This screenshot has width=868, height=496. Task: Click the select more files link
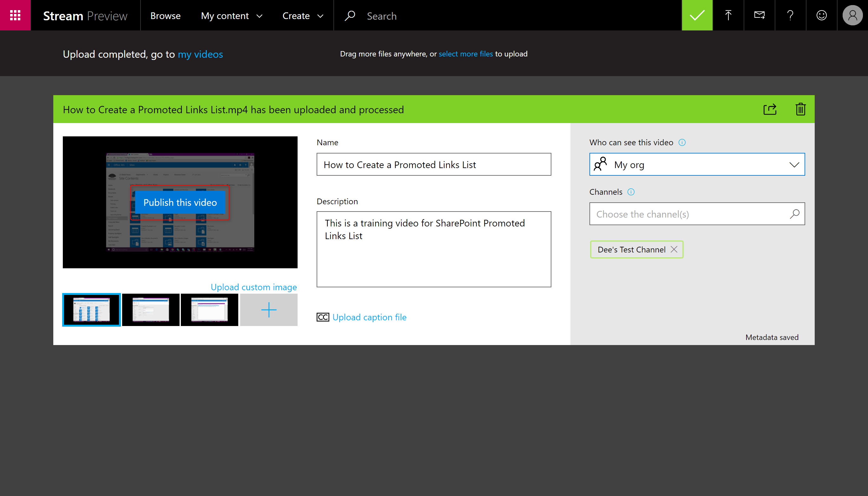pos(465,54)
